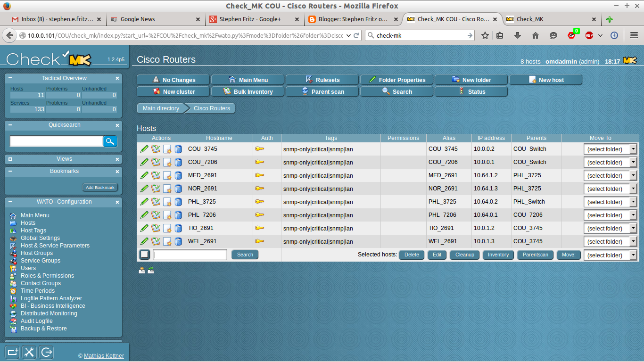Screen dimensions: 644x362
Task: Open services clipboard icon for MED_2691
Action: tap(156, 175)
